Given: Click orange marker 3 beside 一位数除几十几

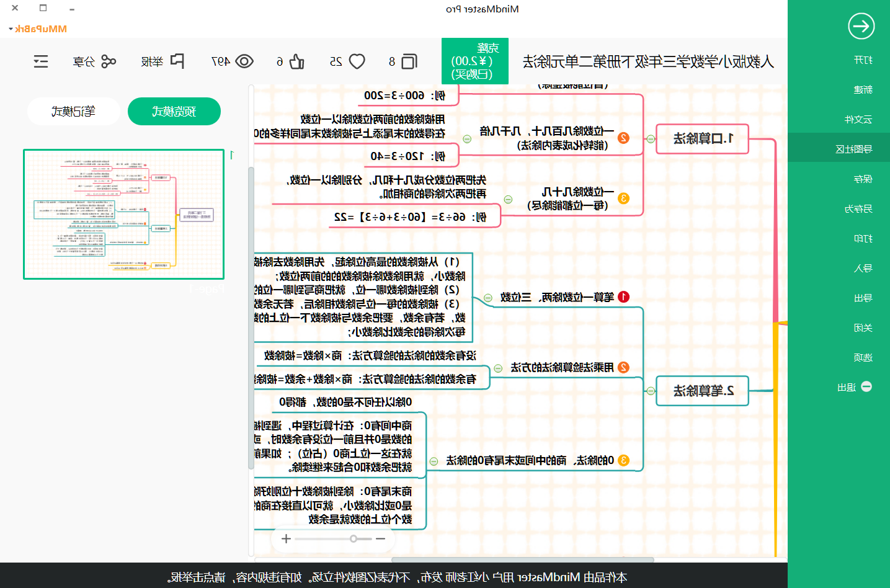Looking at the screenshot, I should click(624, 198).
